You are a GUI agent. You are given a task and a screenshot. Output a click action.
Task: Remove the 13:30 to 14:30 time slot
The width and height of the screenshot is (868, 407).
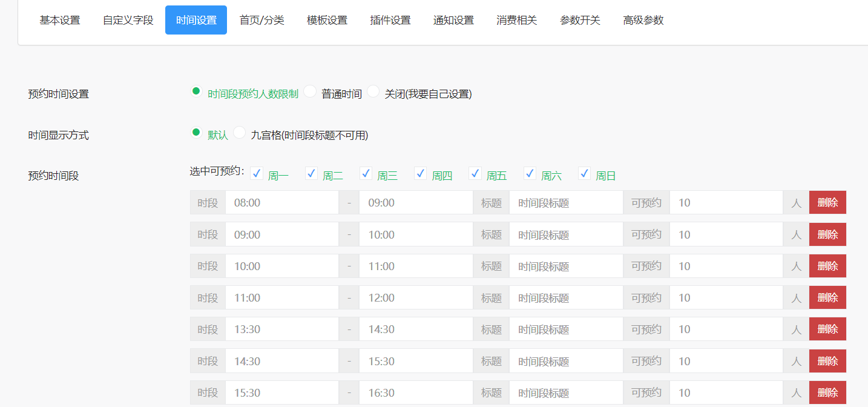tap(827, 329)
